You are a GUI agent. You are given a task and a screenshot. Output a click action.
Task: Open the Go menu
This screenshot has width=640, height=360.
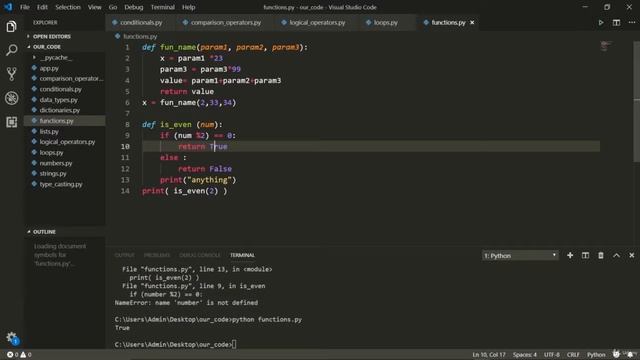[113, 7]
